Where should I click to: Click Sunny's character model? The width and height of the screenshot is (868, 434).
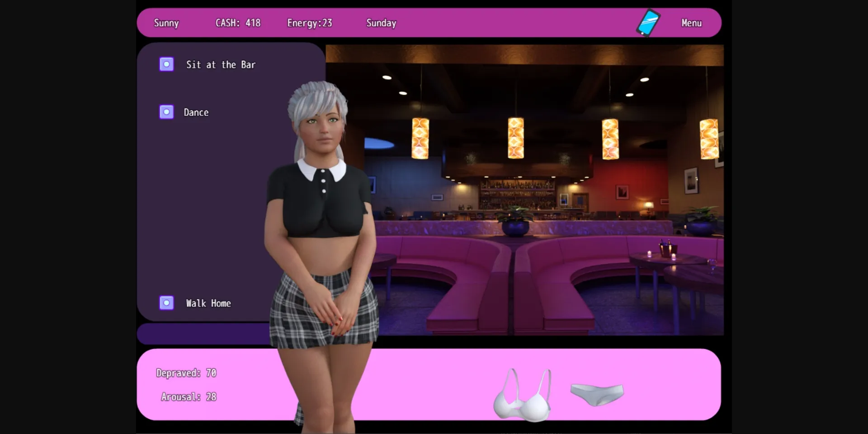point(321,203)
